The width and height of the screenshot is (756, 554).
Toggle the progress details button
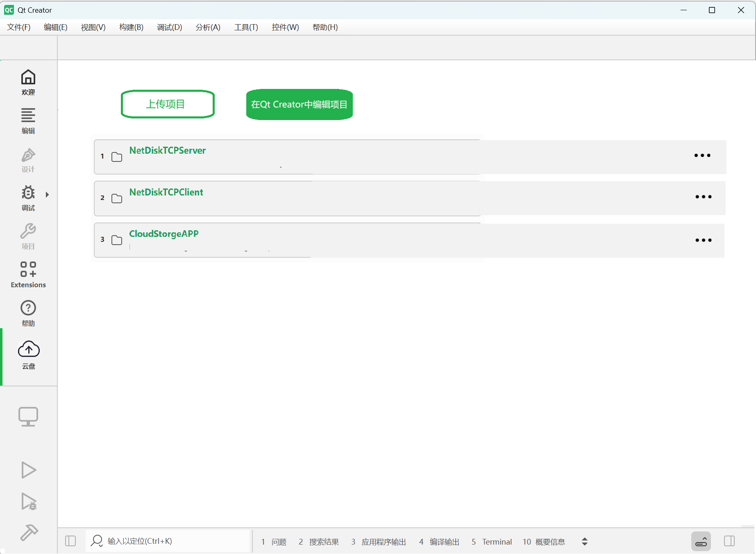point(701,541)
